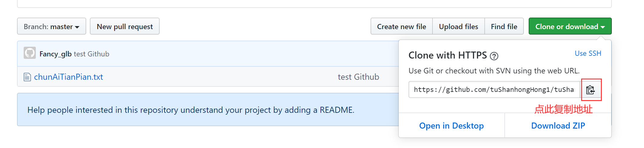644x148 pixels.
Task: Click the file icon beside chunAiTianPian.txt
Action: (27, 77)
